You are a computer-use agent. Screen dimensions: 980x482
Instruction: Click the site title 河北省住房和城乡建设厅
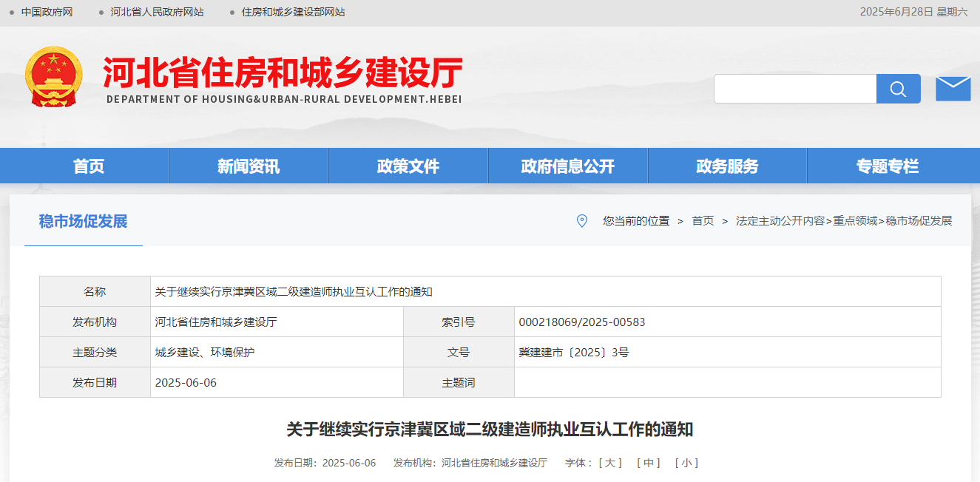(283, 72)
